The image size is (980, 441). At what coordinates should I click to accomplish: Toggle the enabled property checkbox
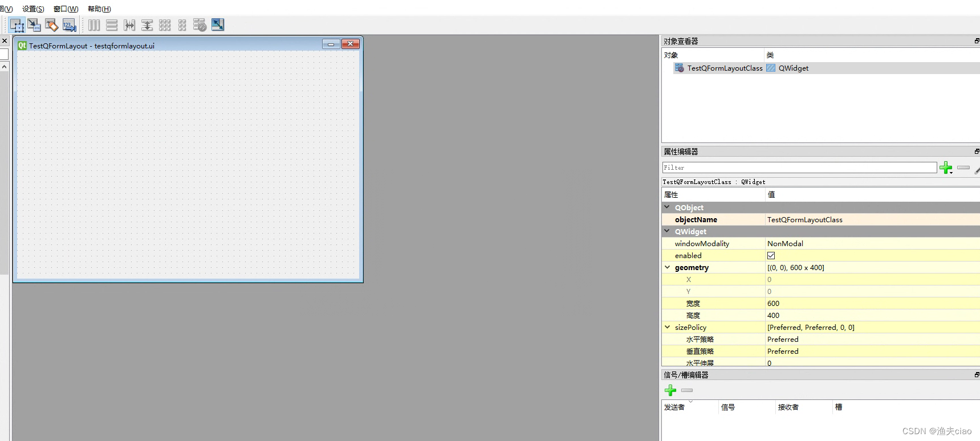point(771,255)
